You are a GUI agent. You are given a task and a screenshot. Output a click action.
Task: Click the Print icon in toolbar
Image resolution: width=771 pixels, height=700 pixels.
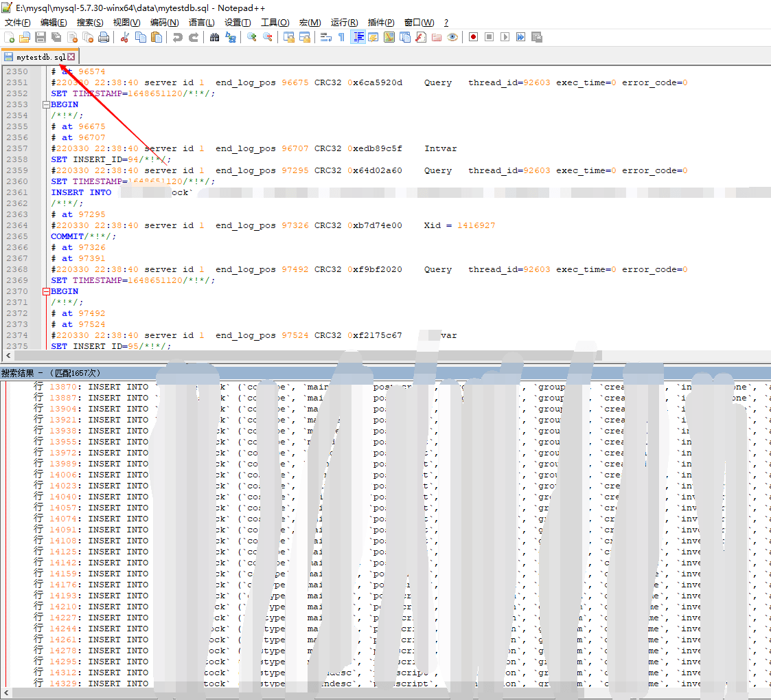coord(104,37)
